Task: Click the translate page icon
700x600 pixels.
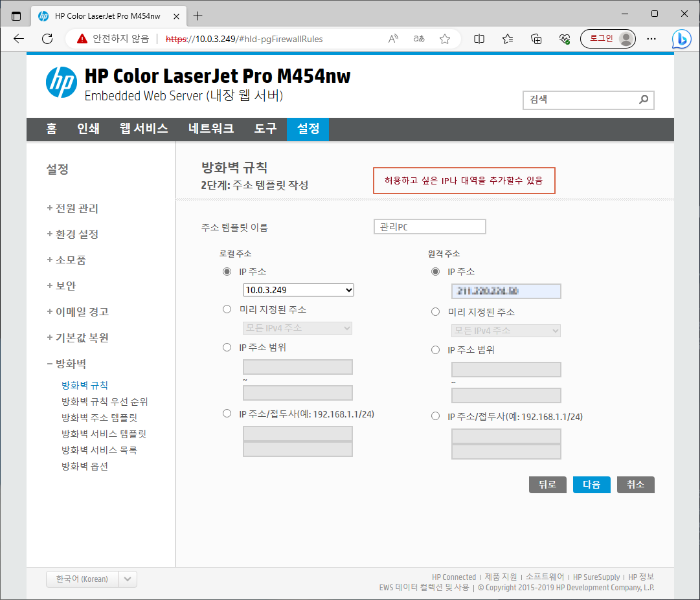Action: pyautogui.click(x=419, y=39)
